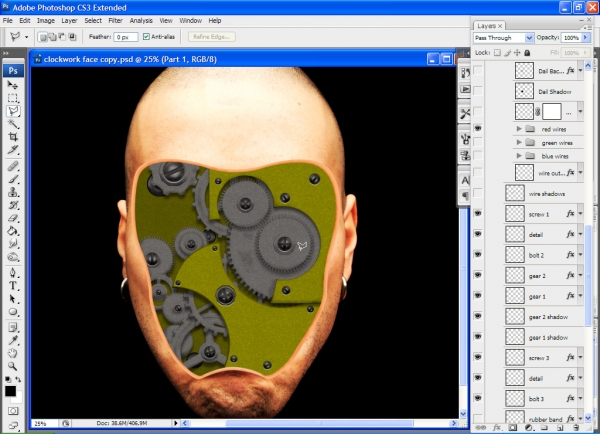Expand the green wires group

tap(519, 142)
